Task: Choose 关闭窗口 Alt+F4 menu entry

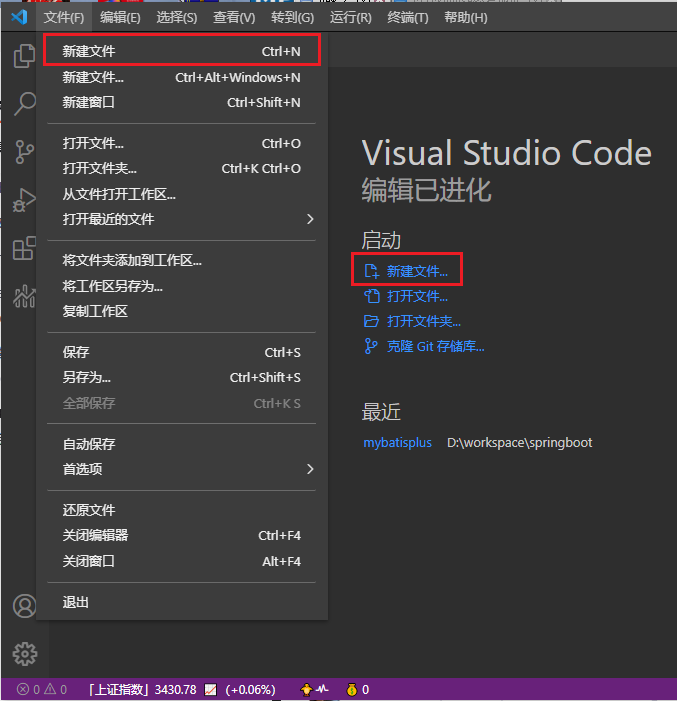Action: [x=182, y=561]
